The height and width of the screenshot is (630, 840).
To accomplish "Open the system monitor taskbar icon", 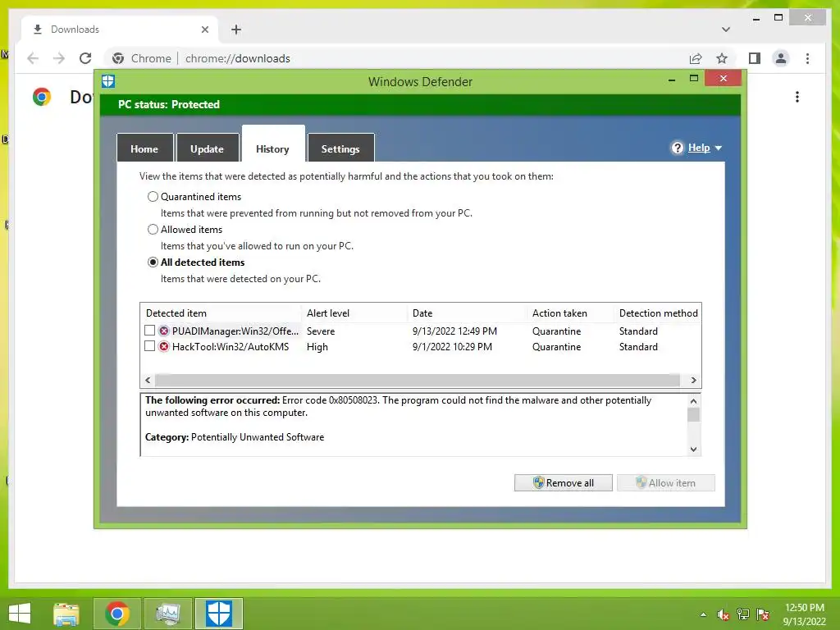I will click(x=167, y=614).
